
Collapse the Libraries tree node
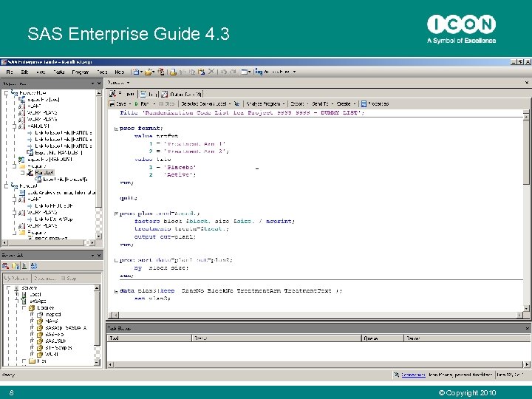(24, 307)
